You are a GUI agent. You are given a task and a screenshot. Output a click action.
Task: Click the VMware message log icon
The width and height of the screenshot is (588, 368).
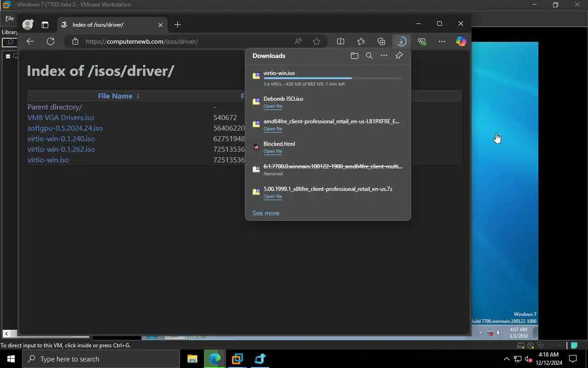tap(574, 345)
